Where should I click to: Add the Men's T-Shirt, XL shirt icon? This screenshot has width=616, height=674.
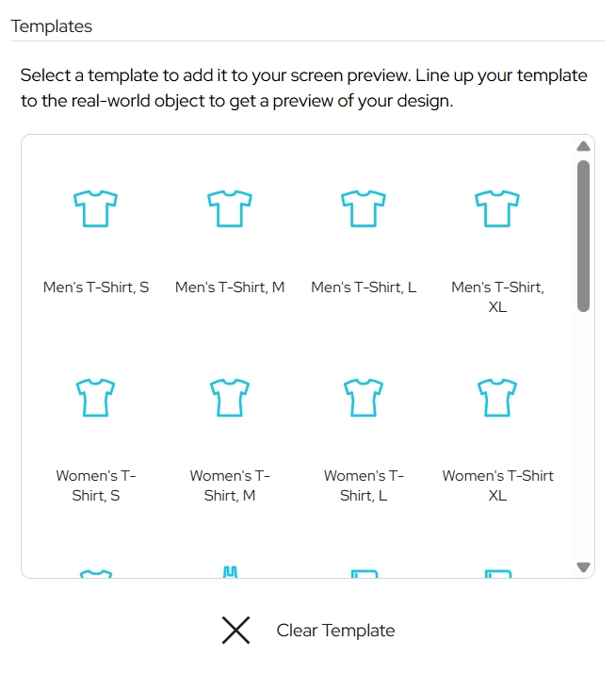pyautogui.click(x=497, y=208)
